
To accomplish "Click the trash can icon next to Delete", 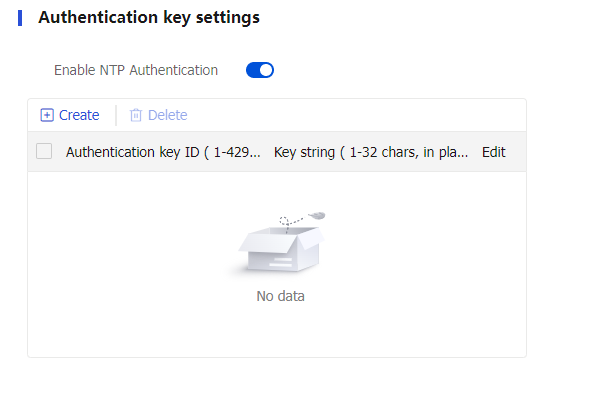I will point(136,115).
